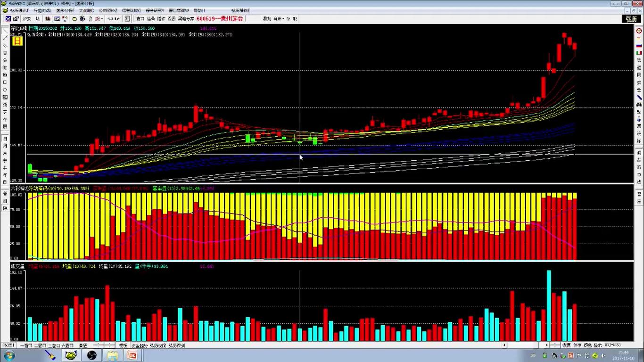Click the red flag icon in right sidebar
This screenshot has height=362, width=644.
639,38
